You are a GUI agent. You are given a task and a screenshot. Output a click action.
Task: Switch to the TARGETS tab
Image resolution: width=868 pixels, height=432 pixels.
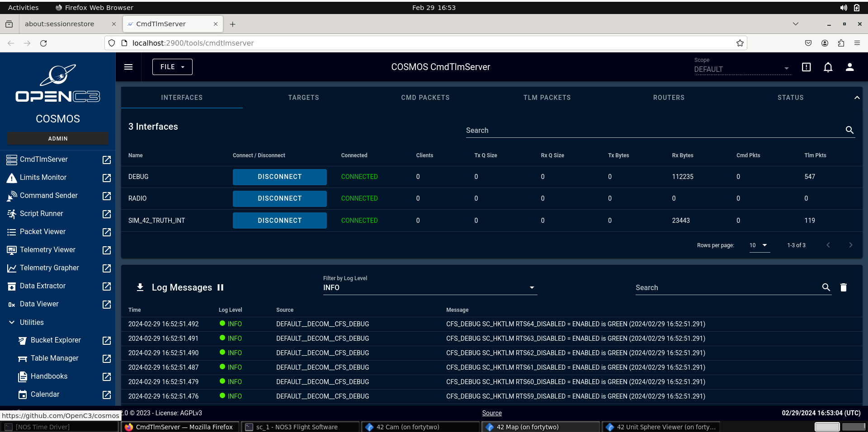click(x=303, y=98)
